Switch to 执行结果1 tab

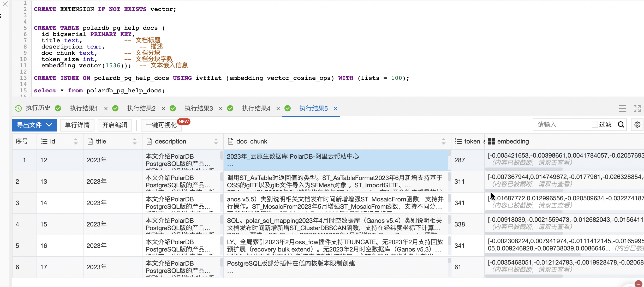coord(84,108)
